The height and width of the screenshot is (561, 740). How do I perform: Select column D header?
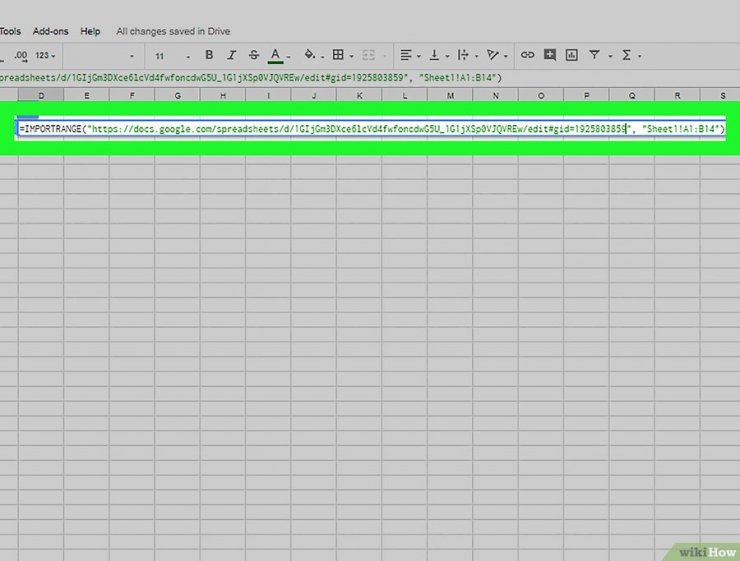pos(41,96)
